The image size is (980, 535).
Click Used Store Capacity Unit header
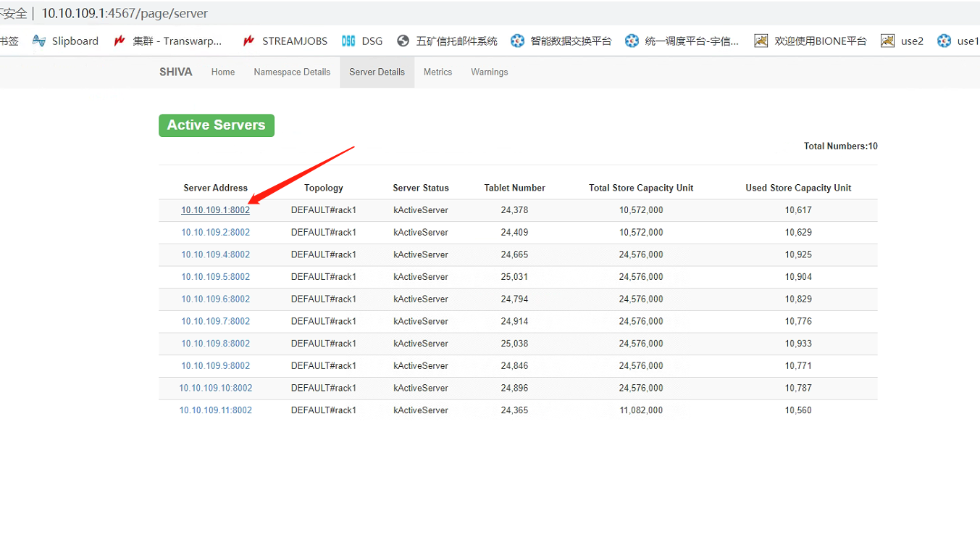pyautogui.click(x=798, y=188)
